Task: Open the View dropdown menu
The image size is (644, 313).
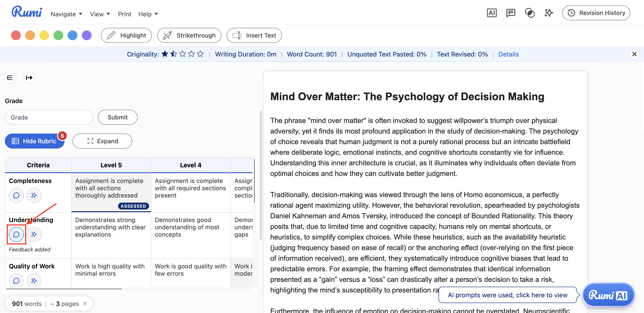Action: pyautogui.click(x=100, y=14)
